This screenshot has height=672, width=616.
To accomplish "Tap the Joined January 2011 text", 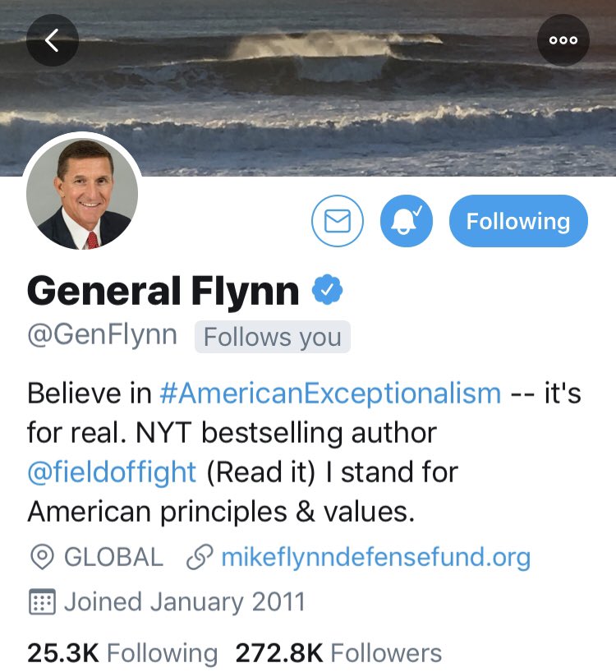I will 185,601.
